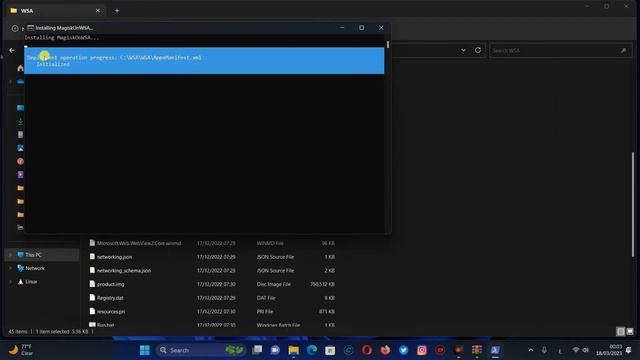640x360 pixels.
Task: Show hidden system tray icons
Action: coord(531,350)
